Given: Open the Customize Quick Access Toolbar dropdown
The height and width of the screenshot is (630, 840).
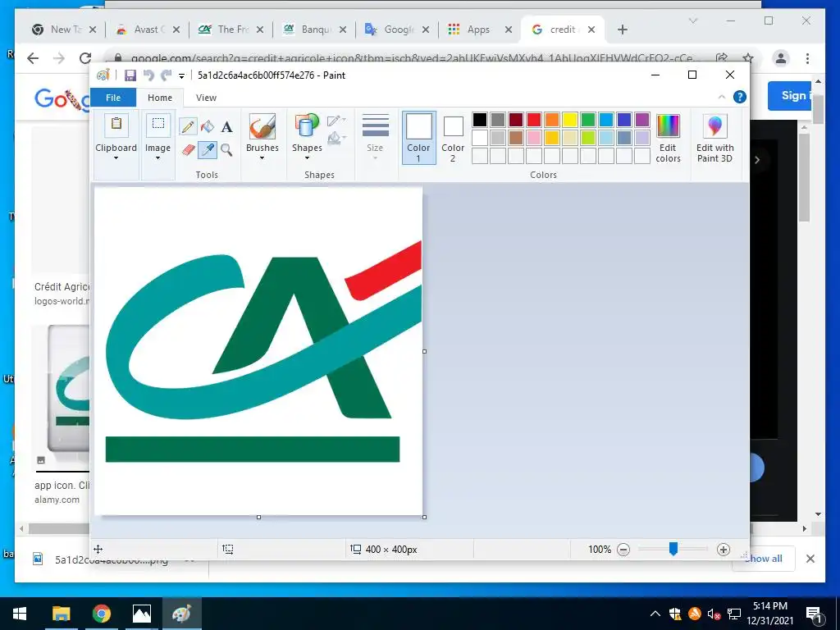Looking at the screenshot, I should point(181,76).
